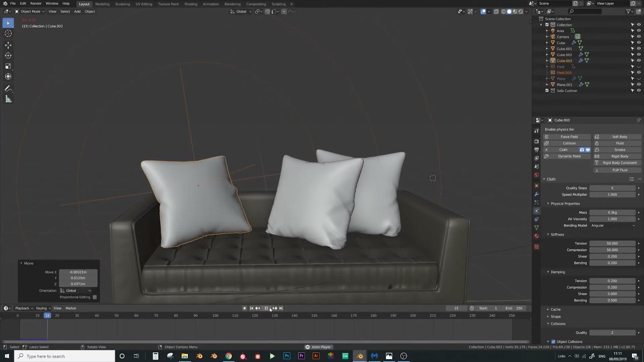The height and width of the screenshot is (362, 644).
Task: Expand the Cache panel
Action: [x=555, y=309]
